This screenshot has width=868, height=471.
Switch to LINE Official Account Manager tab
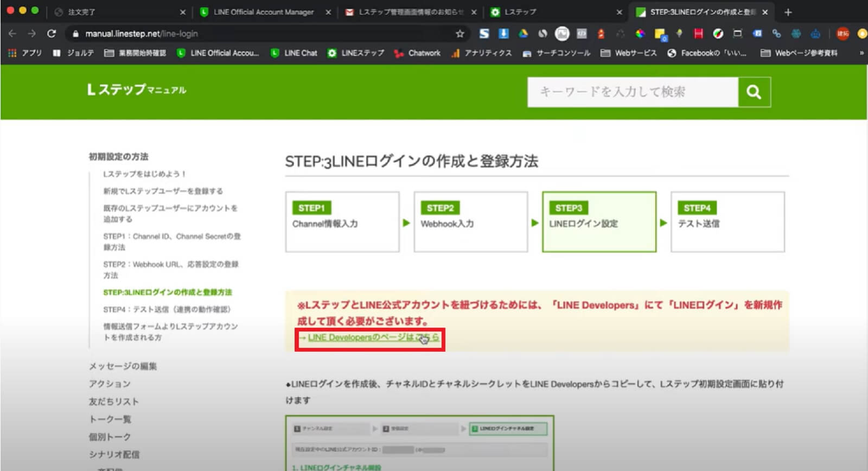[265, 12]
